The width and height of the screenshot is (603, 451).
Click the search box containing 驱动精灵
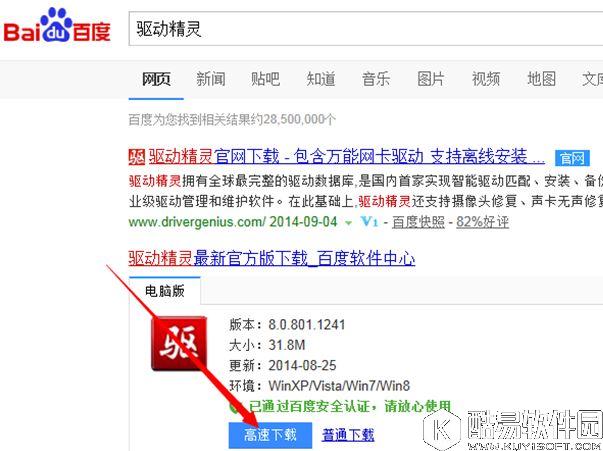point(366,29)
